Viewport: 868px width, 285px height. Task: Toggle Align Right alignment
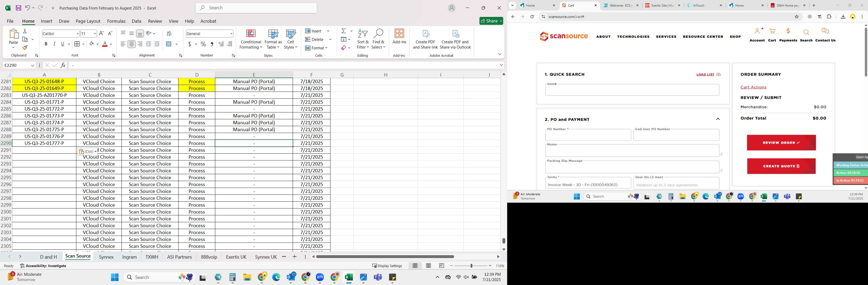[140, 44]
